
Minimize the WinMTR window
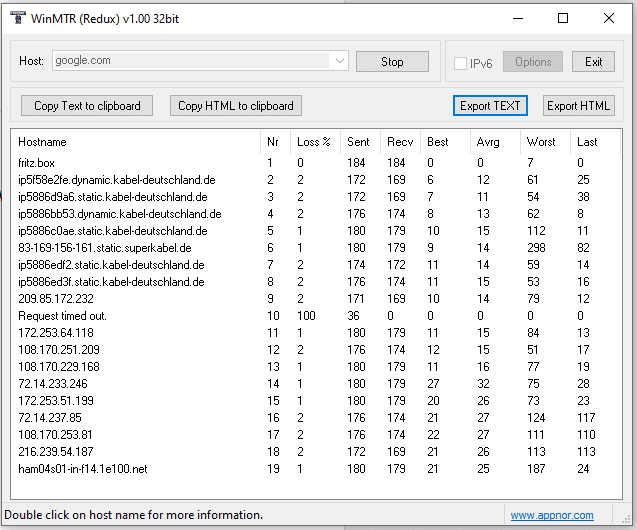[518, 19]
